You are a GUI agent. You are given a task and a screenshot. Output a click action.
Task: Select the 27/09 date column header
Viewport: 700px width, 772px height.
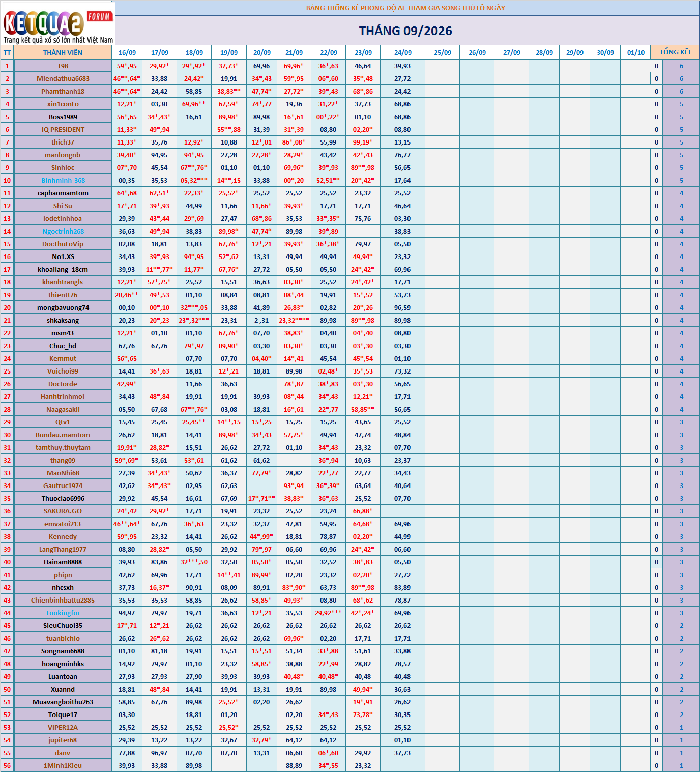511,52
